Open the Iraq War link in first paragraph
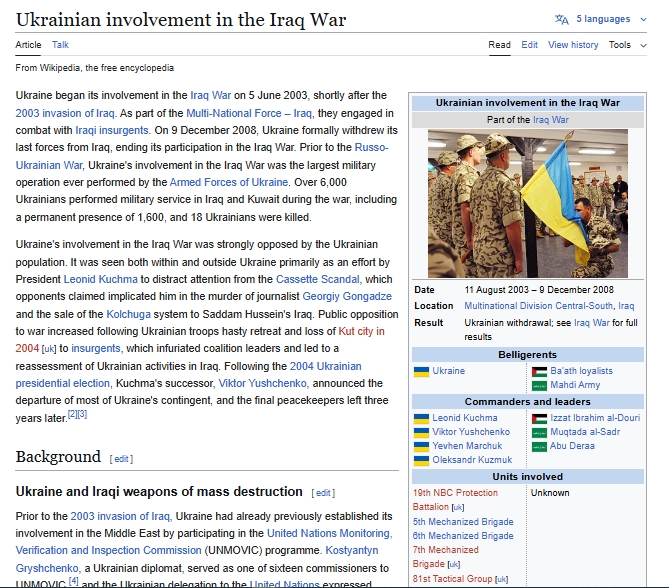The height and width of the screenshot is (588, 669). (x=210, y=95)
